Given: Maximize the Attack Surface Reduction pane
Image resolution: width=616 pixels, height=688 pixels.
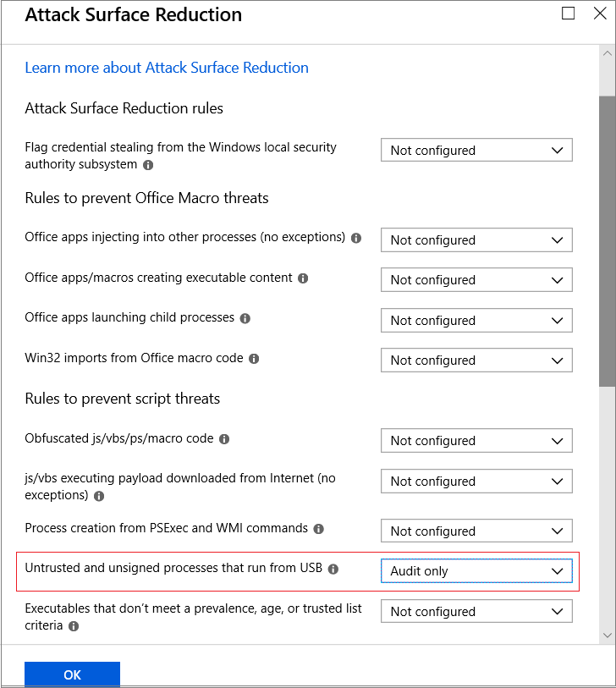Looking at the screenshot, I should 568,14.
